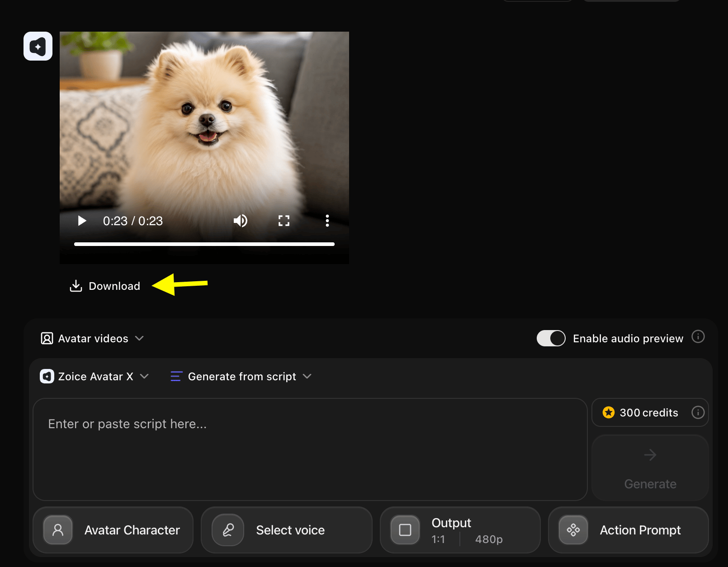
Task: Play the Pomeranian video
Action: pyautogui.click(x=82, y=221)
